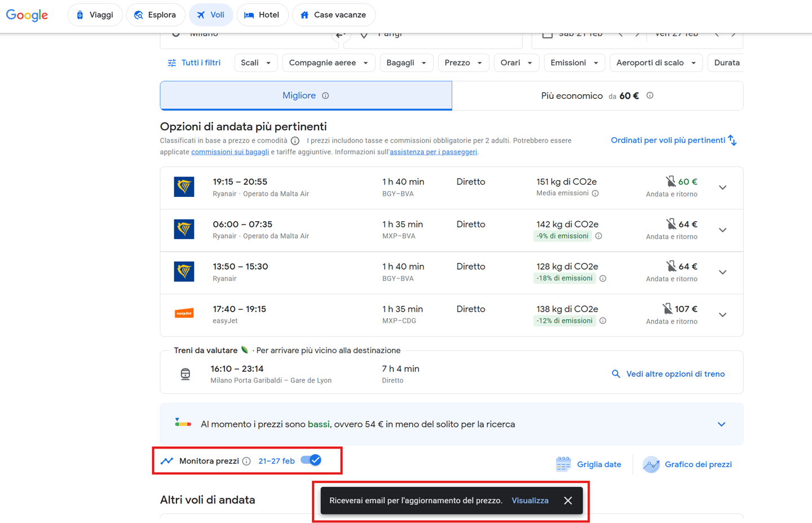Click info icon beside -18% di emissioni

603,279
